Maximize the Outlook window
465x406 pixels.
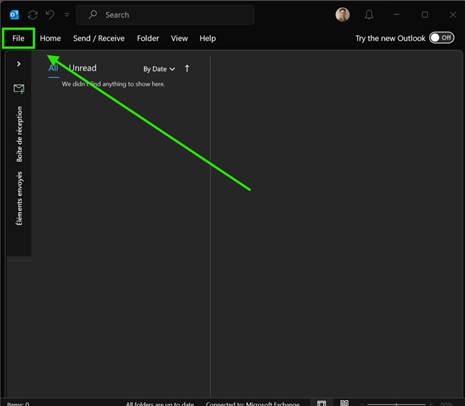pyautogui.click(x=425, y=15)
